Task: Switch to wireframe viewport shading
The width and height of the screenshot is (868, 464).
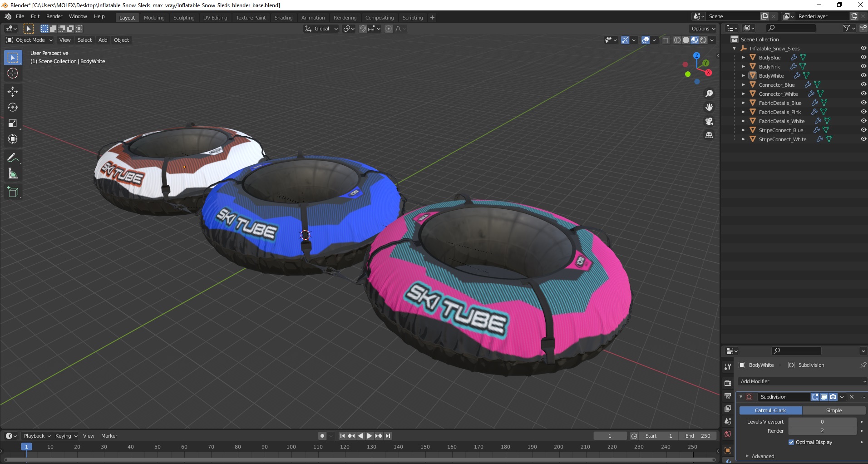Action: tap(677, 40)
